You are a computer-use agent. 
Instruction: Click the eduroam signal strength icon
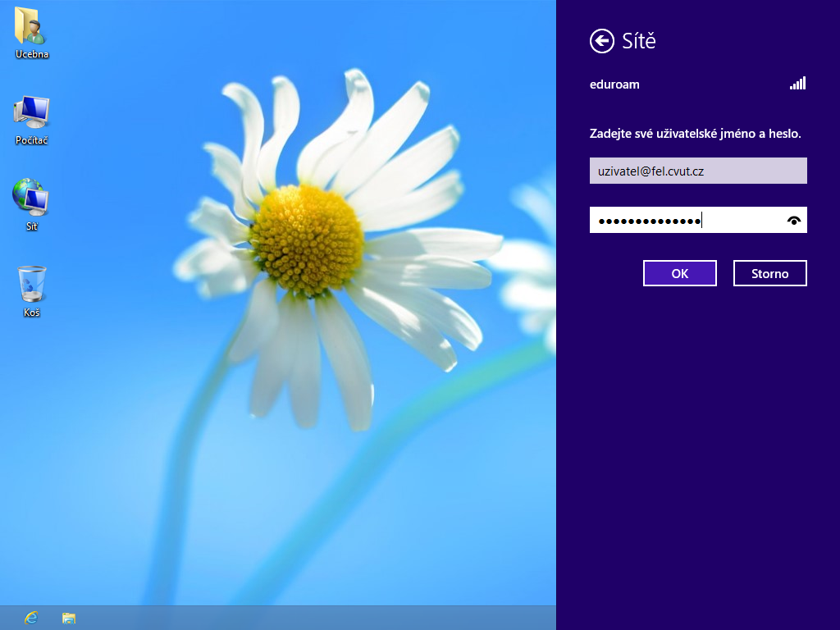pyautogui.click(x=797, y=83)
